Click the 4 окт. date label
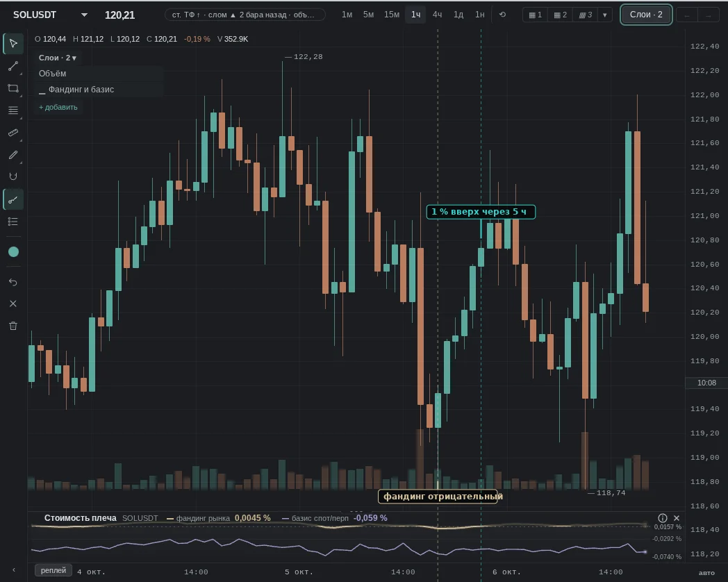The height and width of the screenshot is (582, 728). pyautogui.click(x=91, y=572)
